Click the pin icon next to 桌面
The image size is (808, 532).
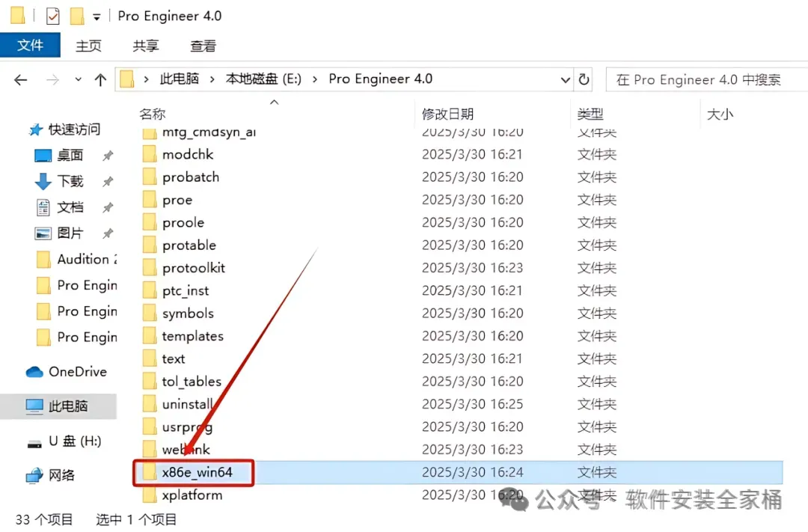click(108, 156)
